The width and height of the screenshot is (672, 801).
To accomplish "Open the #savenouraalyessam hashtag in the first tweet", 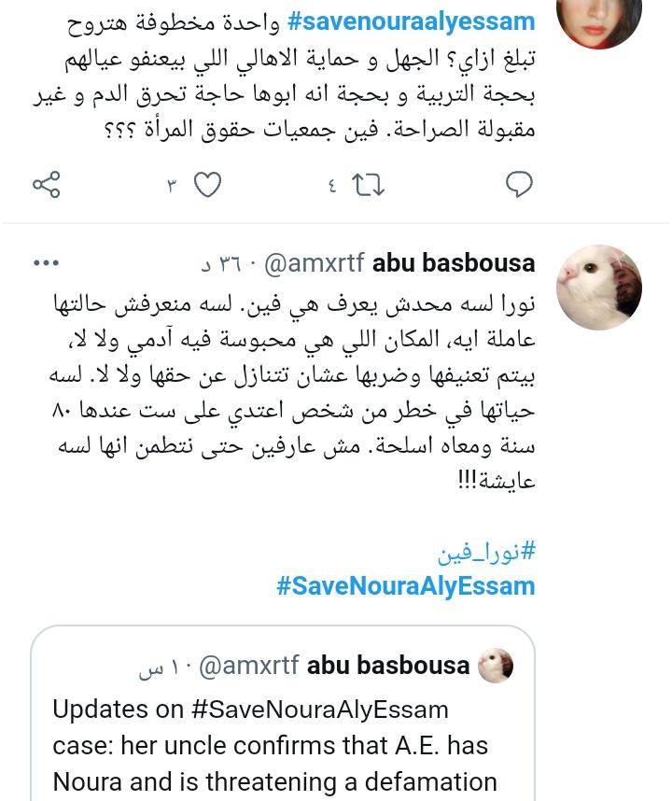I will [411, 22].
